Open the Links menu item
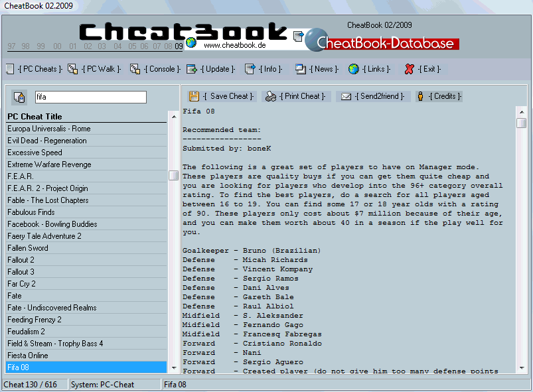The width and height of the screenshot is (533, 392). pyautogui.click(x=376, y=69)
